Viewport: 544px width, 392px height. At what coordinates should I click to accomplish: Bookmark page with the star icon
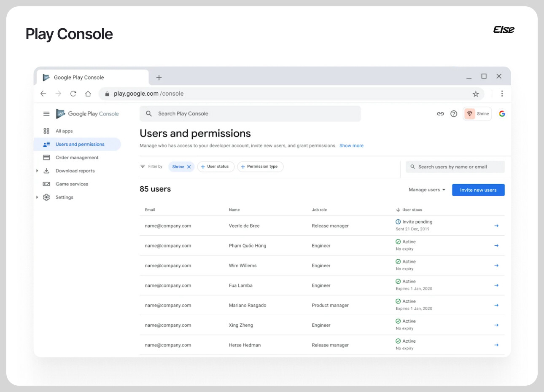[476, 94]
